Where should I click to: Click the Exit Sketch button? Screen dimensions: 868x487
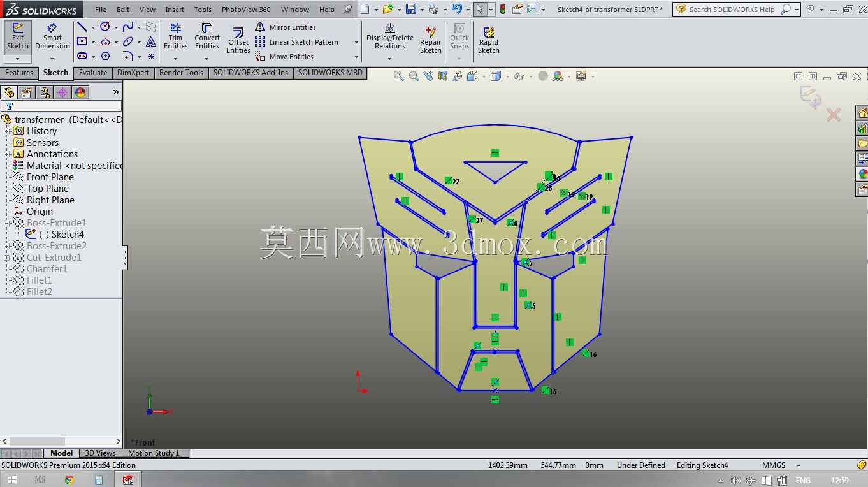[x=18, y=36]
